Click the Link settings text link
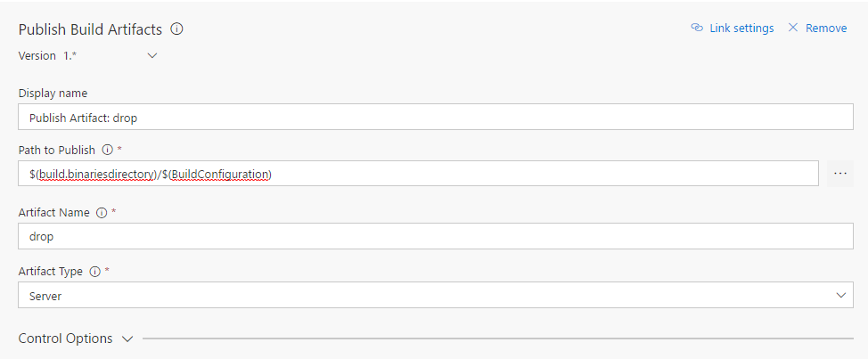868x359 pixels. tap(741, 28)
